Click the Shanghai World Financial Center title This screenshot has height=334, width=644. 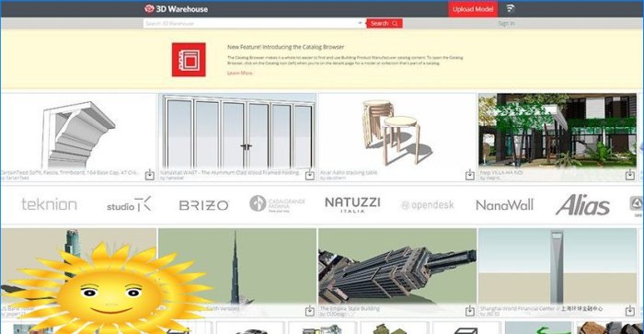[541, 308]
